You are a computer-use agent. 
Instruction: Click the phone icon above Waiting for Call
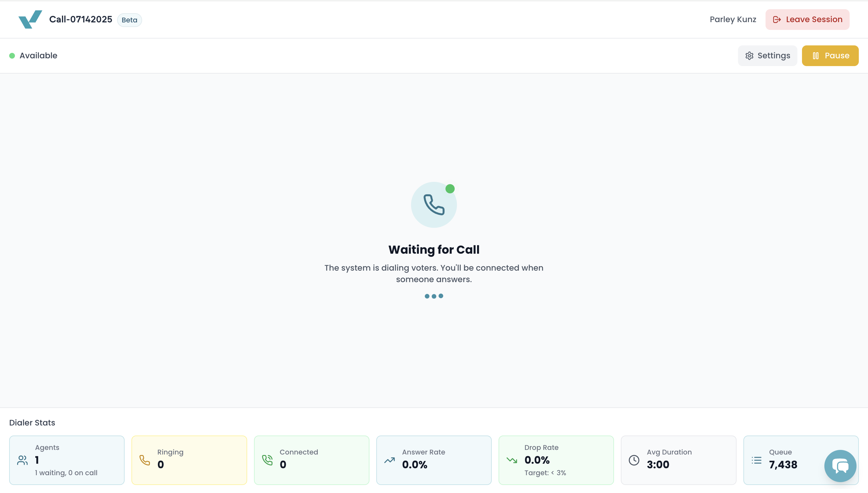434,205
